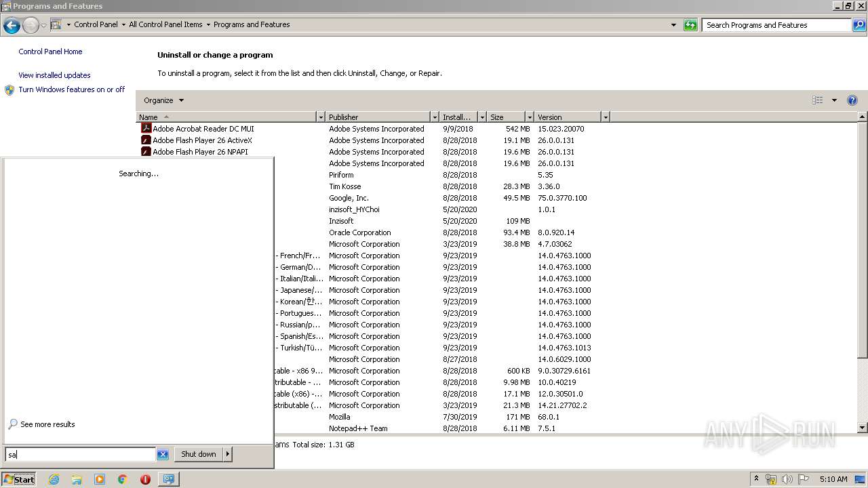Open View installed updates link
868x488 pixels.
click(x=54, y=75)
